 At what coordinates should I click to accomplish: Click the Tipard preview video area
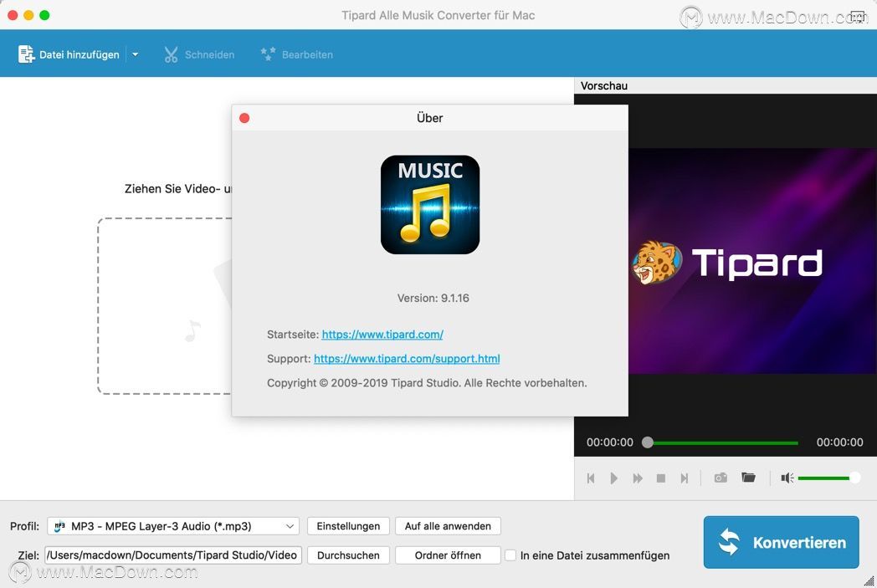[x=752, y=260]
